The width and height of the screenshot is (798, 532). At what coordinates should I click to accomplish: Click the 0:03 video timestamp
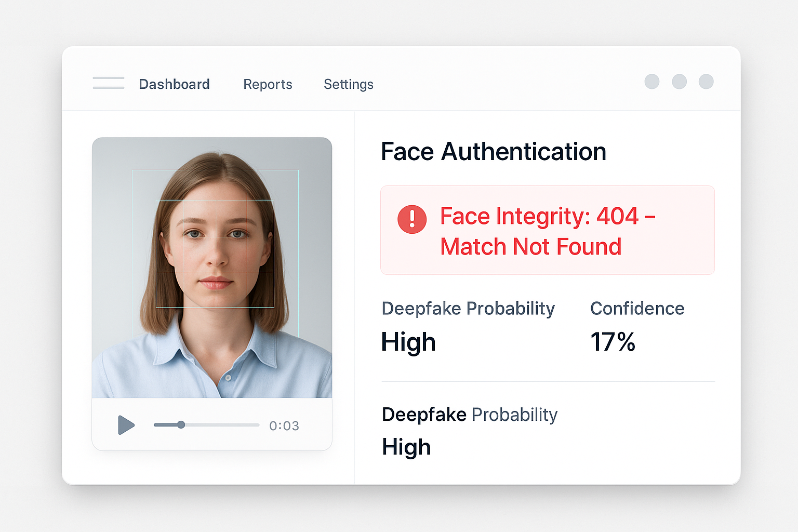(284, 426)
